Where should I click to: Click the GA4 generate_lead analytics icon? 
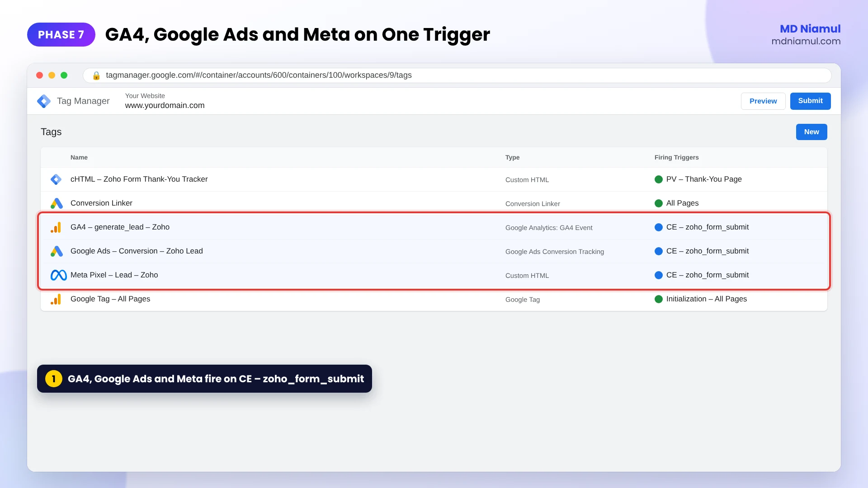pos(56,227)
